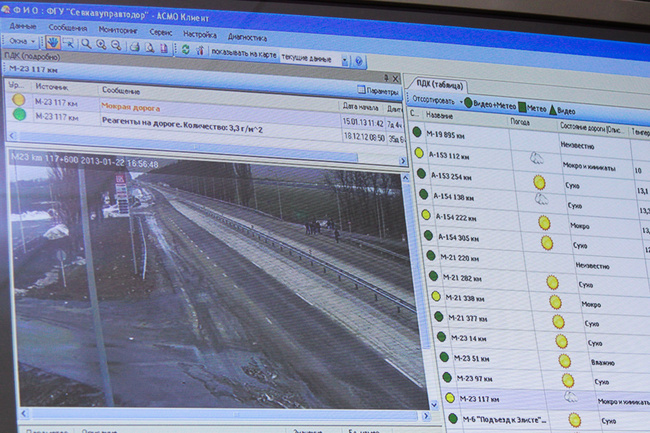Toggle the Видео+Метео filter
This screenshot has height=433, width=650.
click(490, 104)
